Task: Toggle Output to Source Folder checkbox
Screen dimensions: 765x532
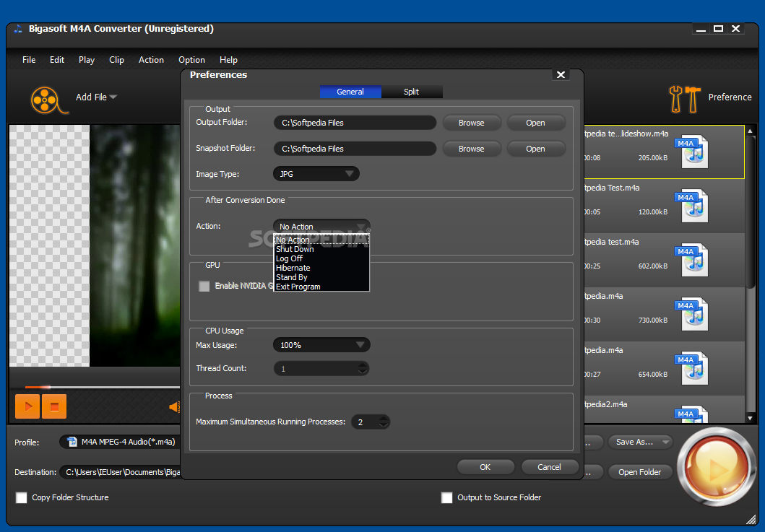Action: click(x=446, y=497)
